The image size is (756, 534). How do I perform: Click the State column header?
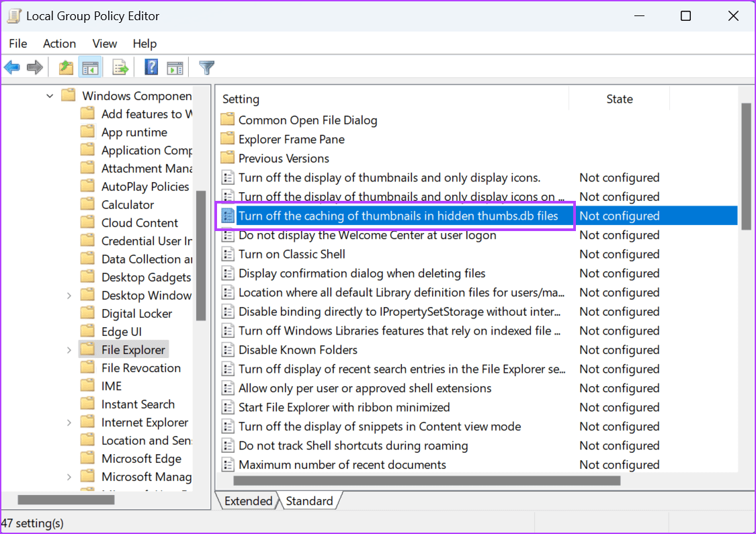click(x=619, y=99)
